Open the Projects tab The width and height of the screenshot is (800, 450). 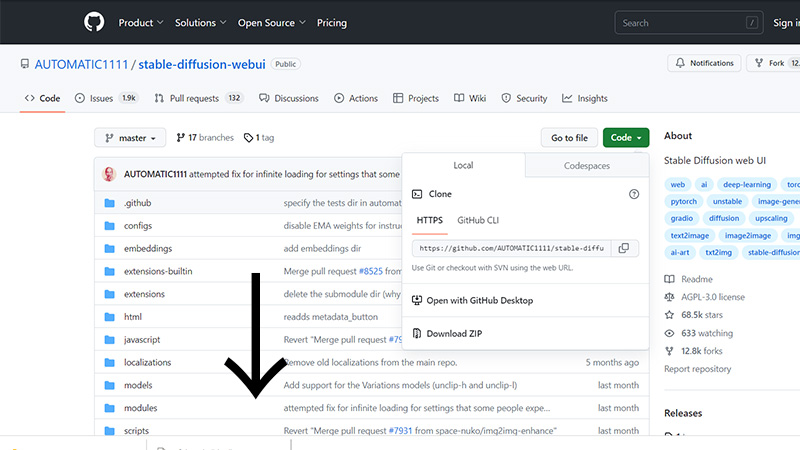[416, 98]
